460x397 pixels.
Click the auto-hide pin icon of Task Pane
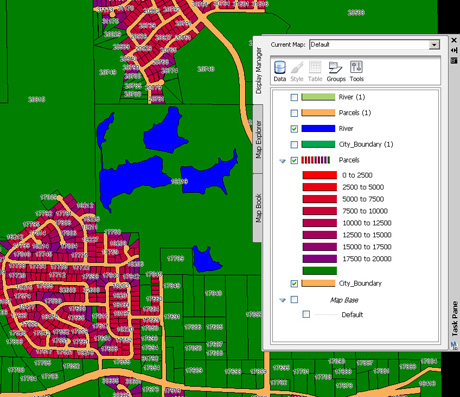click(x=454, y=50)
